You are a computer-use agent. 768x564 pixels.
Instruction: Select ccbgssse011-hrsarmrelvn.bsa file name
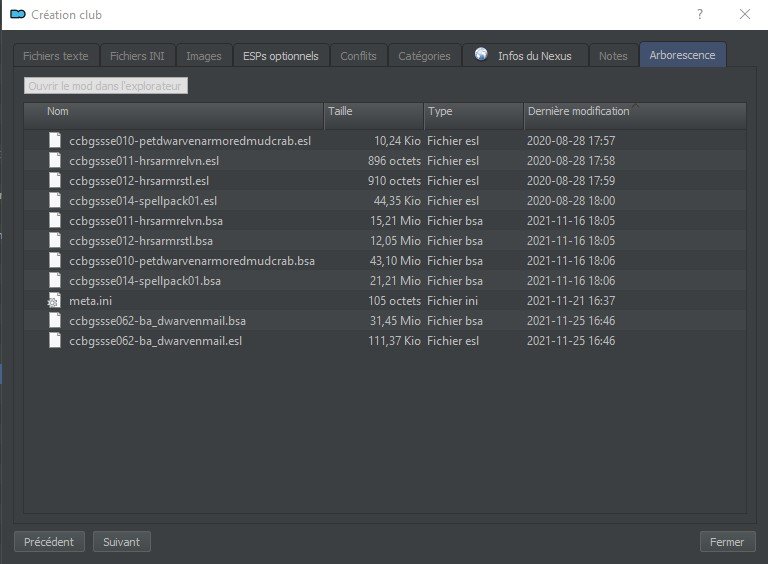pos(146,221)
